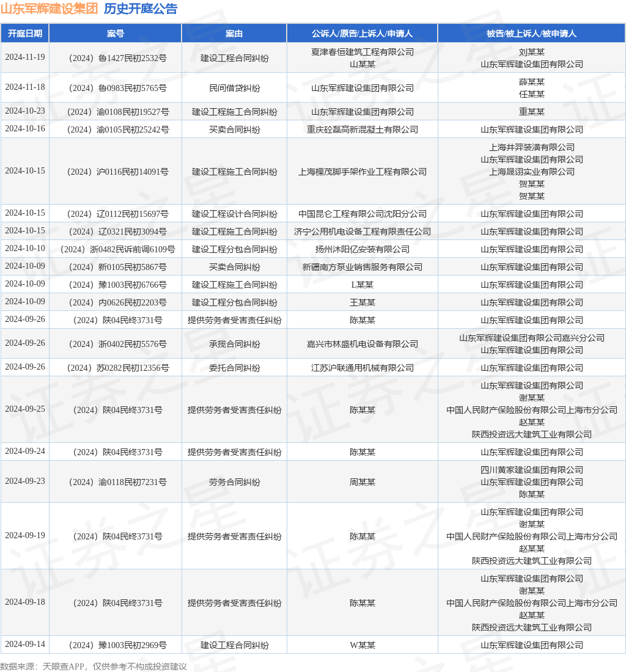Click plaintiff 新疆南方泵业销售服务有限公司
The image size is (626, 672).
(363, 268)
